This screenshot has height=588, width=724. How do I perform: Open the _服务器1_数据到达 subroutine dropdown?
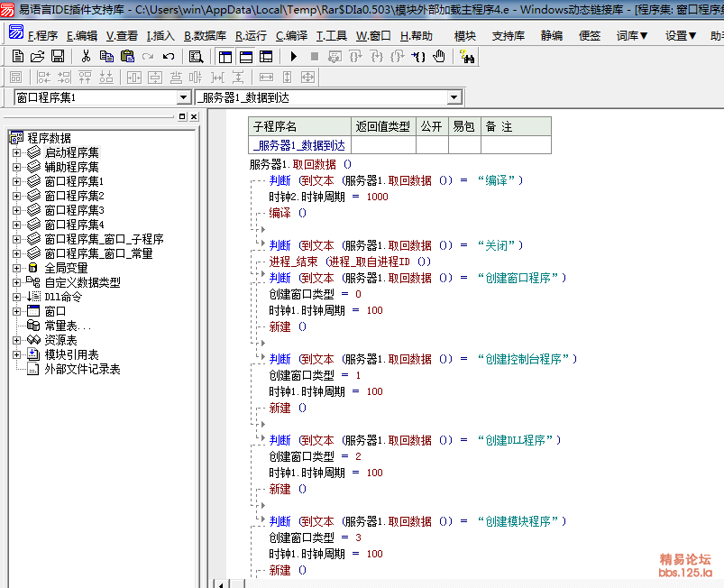(454, 97)
